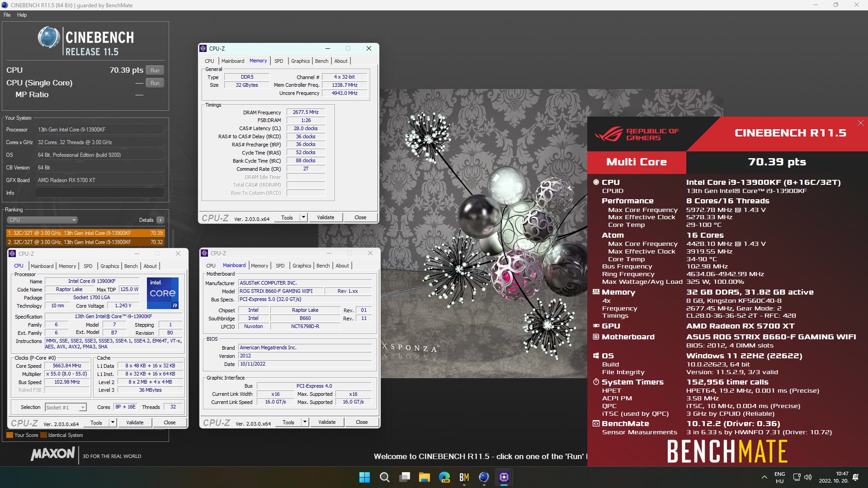Screen dimensions: 868x488
Task: Open BenchMate taskbar icon
Action: (464, 477)
